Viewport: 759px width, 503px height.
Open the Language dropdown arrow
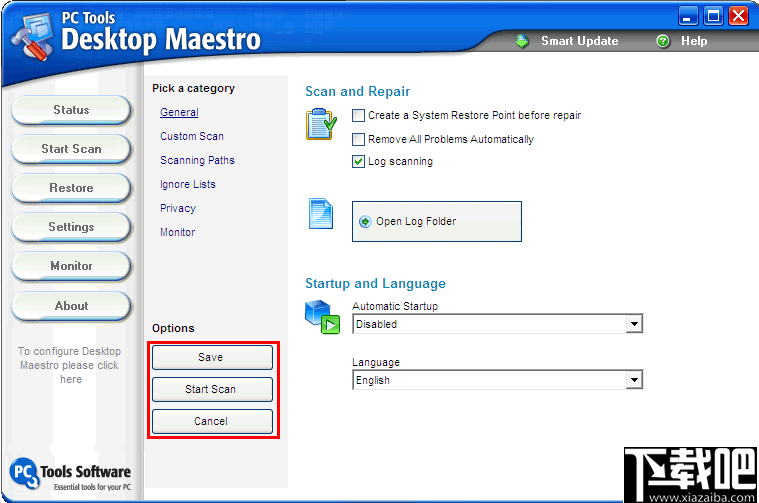pyautogui.click(x=634, y=380)
